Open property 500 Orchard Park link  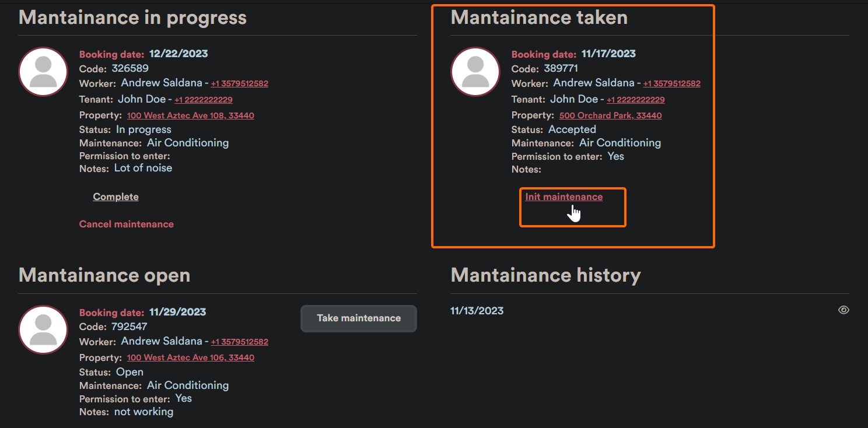coord(610,115)
